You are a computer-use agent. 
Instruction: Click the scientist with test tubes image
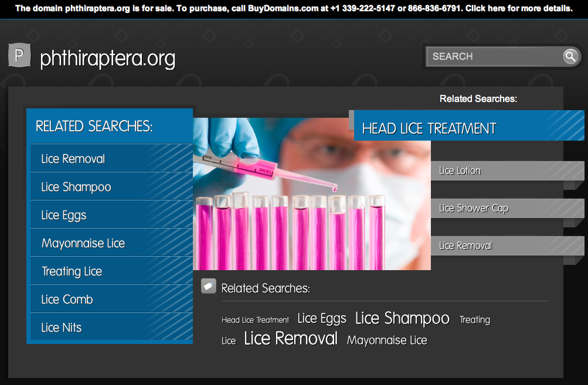coord(312,194)
